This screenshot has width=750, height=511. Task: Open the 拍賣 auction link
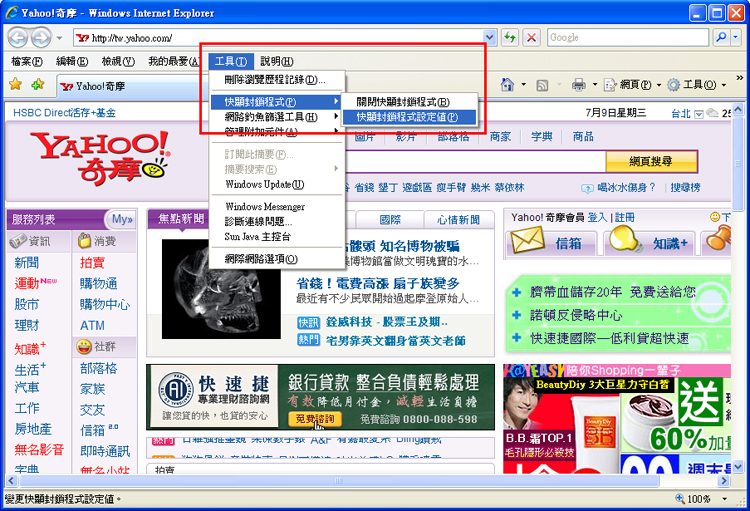92,262
